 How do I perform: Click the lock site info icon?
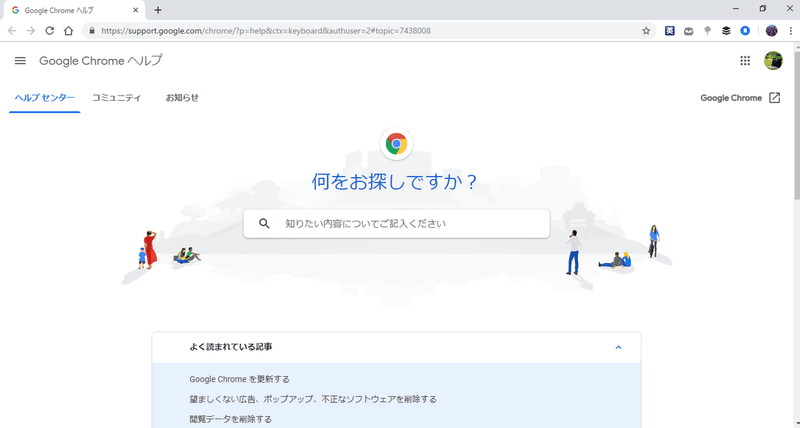coord(92,31)
